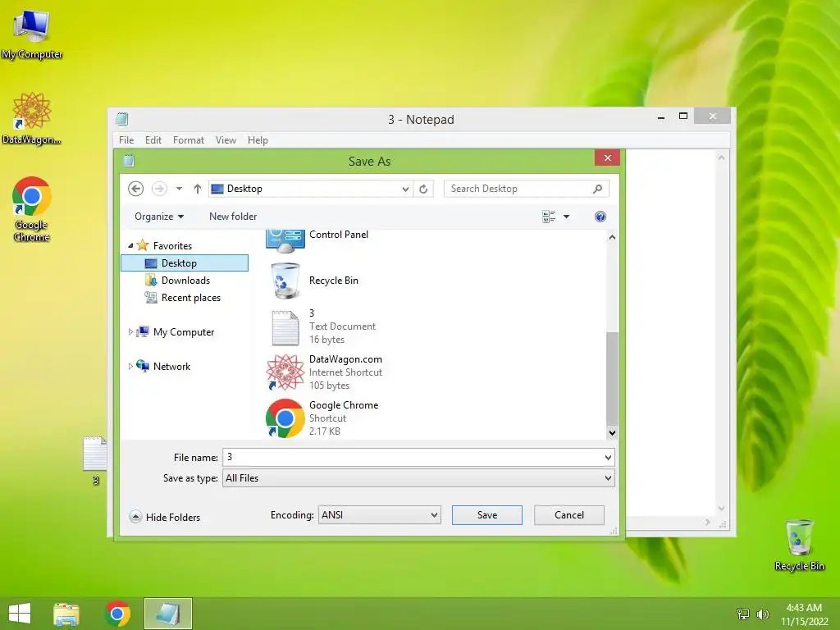Screen dimensions: 840x630
Task: Open Notepad Help menu
Action: tap(258, 139)
